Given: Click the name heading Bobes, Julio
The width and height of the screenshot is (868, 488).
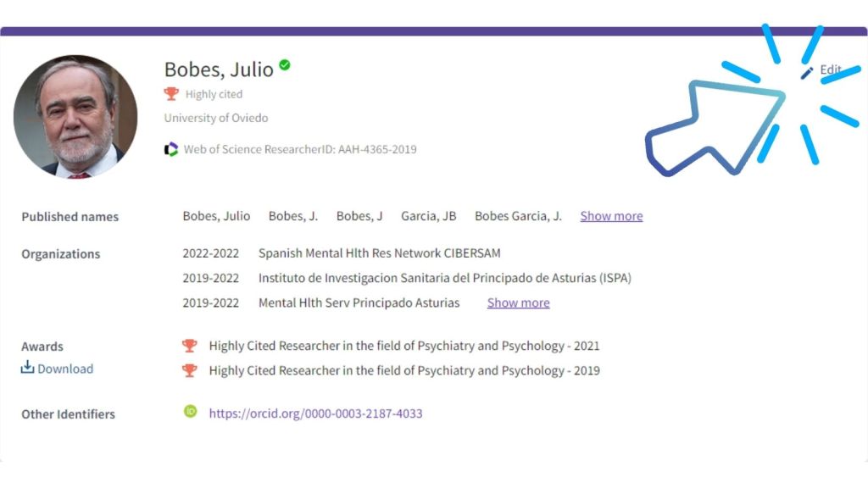Looking at the screenshot, I should click(219, 69).
